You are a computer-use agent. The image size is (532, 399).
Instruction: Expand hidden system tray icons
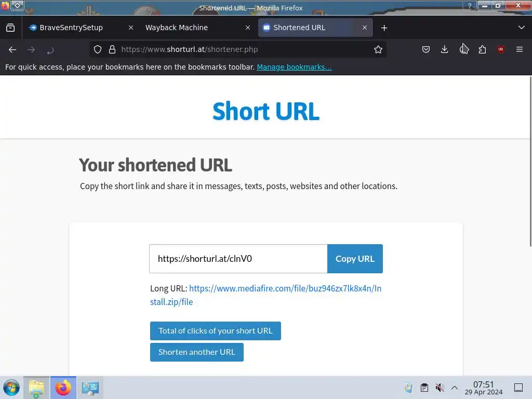coord(455,388)
